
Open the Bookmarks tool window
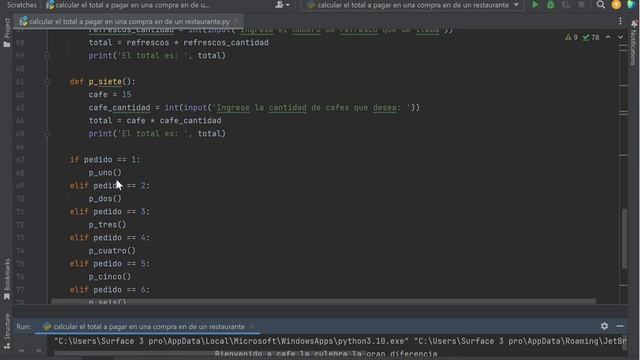[x=7, y=279]
